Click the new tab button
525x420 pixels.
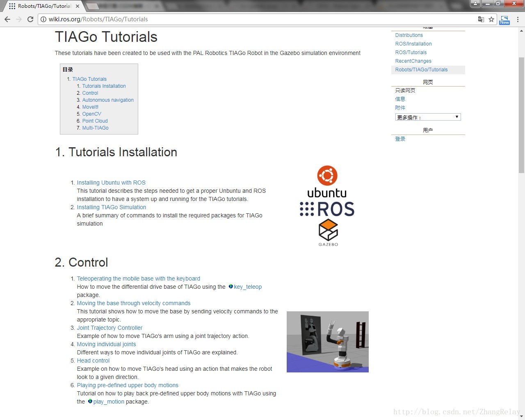(93, 6)
